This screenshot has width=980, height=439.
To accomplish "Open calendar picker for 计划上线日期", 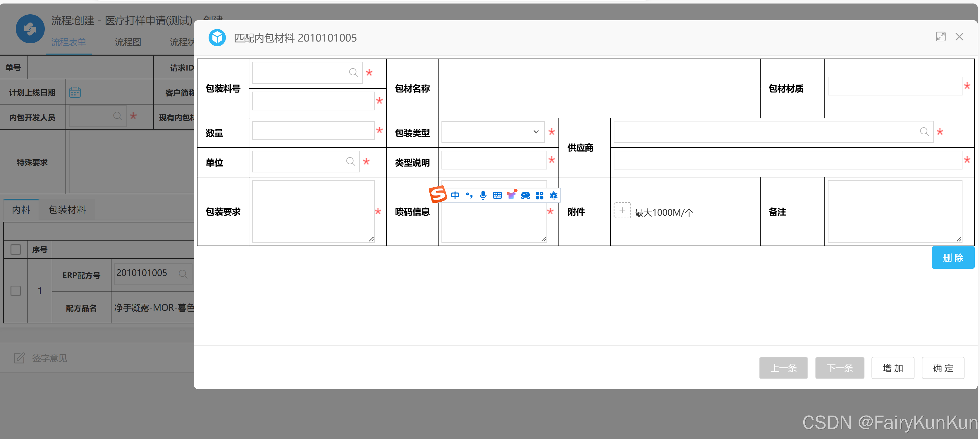I will click(75, 92).
